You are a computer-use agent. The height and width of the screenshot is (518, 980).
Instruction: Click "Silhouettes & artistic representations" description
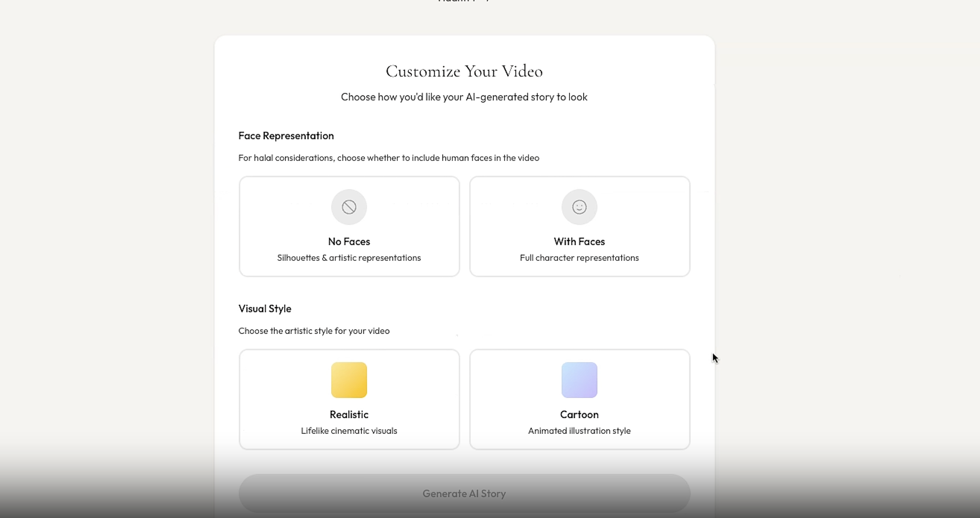[349, 258]
